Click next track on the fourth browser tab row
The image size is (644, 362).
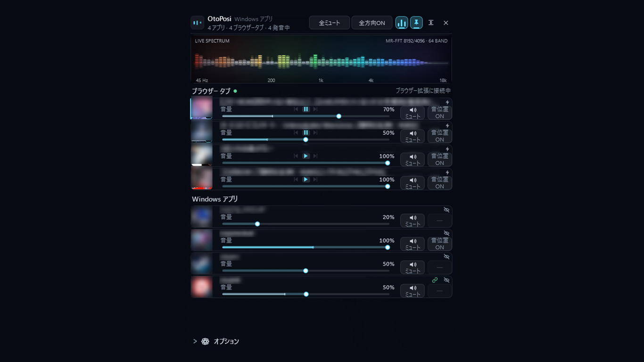tap(315, 180)
